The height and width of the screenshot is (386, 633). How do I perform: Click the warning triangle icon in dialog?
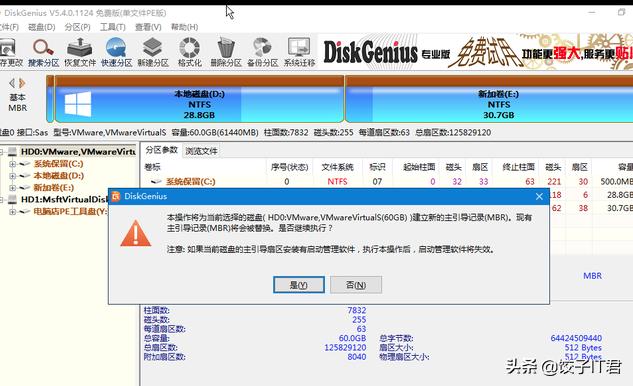[136, 233]
